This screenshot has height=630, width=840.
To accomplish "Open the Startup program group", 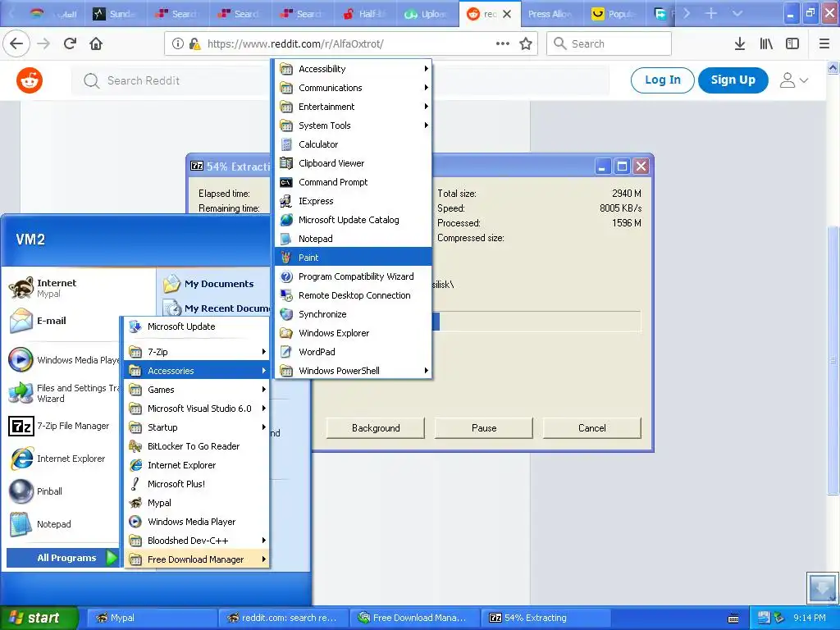I will tap(197, 427).
